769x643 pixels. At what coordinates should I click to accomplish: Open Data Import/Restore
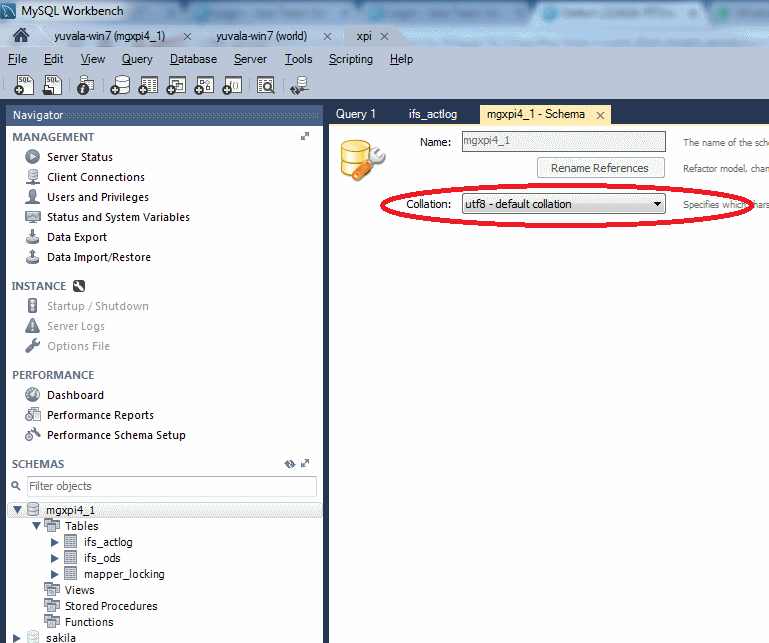[x=99, y=257]
